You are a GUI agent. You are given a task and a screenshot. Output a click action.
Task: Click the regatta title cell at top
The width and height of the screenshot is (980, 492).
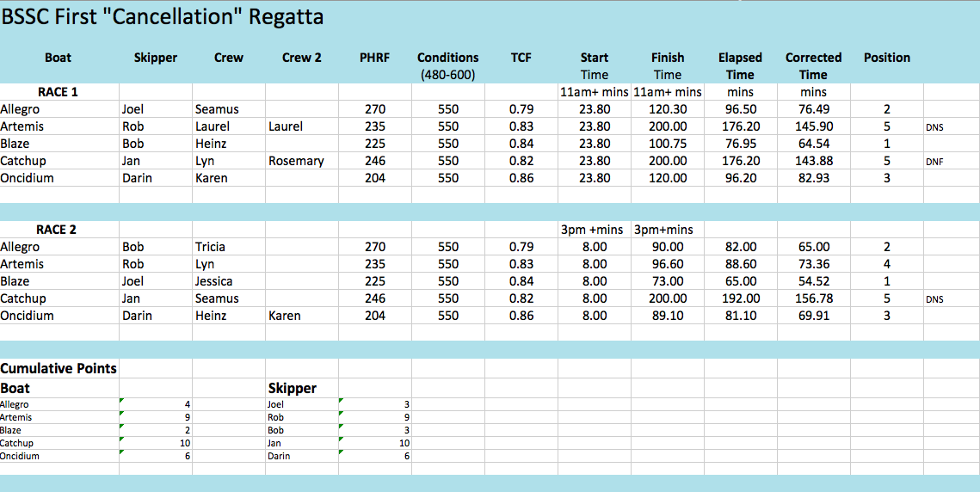[x=163, y=17]
